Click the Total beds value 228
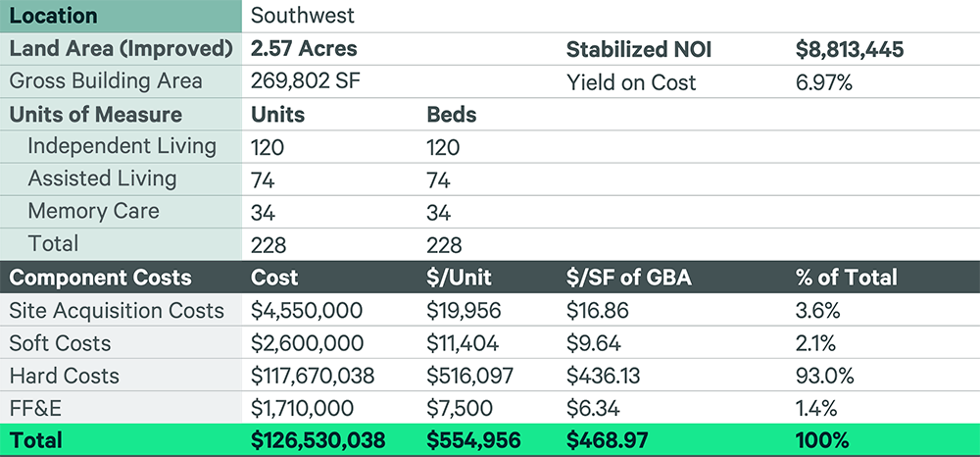The width and height of the screenshot is (980, 457). coord(444,245)
